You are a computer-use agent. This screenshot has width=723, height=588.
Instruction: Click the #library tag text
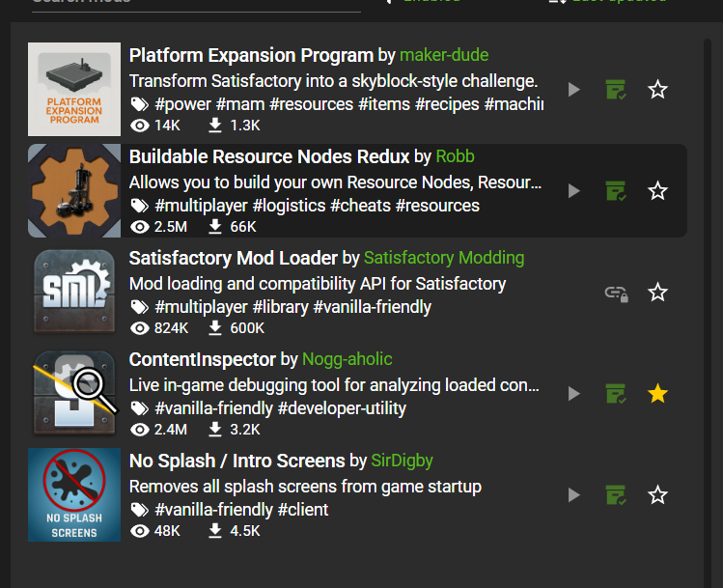280,307
